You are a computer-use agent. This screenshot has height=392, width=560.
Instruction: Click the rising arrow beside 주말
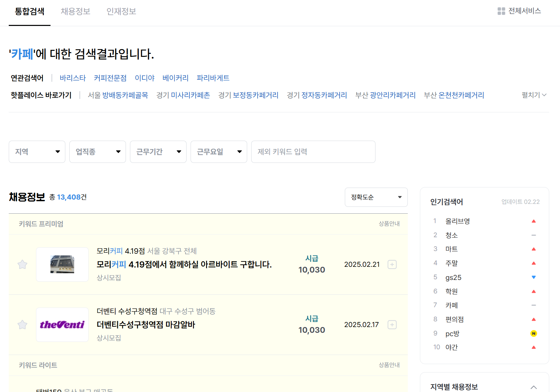tap(533, 263)
